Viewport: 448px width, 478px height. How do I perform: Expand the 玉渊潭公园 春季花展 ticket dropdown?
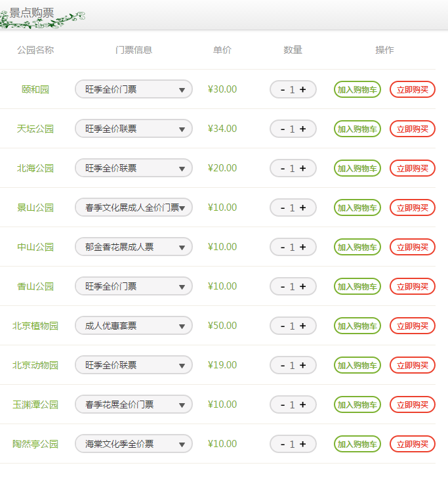tap(134, 404)
